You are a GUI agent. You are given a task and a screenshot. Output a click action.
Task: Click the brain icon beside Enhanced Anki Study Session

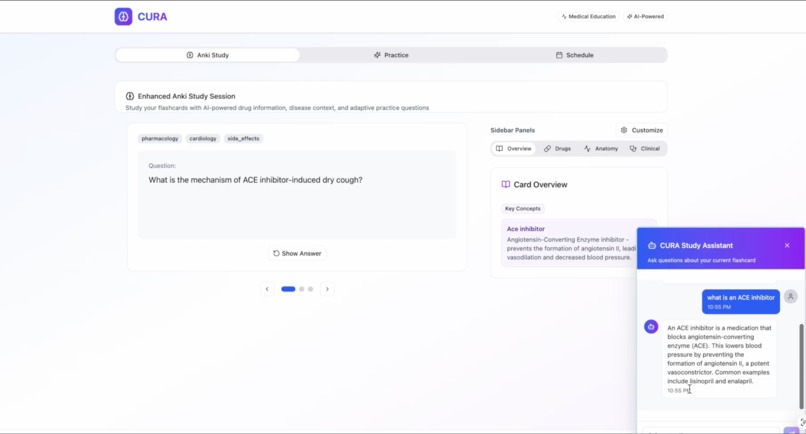pyautogui.click(x=130, y=96)
